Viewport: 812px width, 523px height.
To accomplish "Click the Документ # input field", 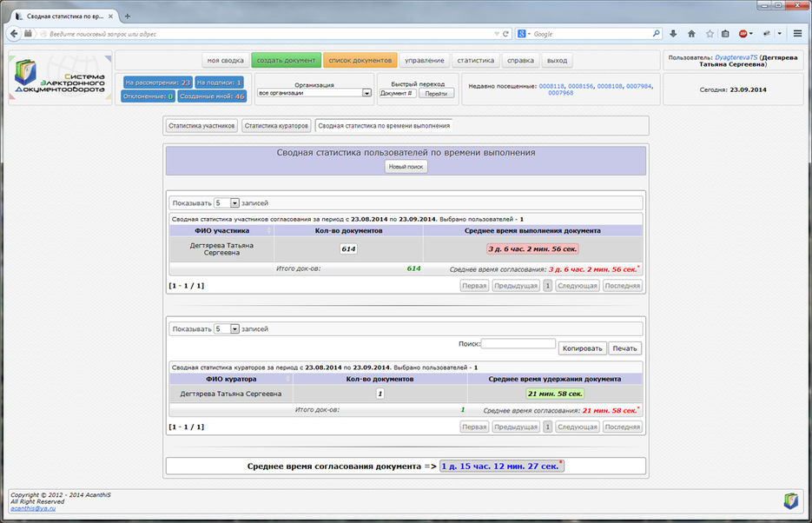I will pos(398,94).
